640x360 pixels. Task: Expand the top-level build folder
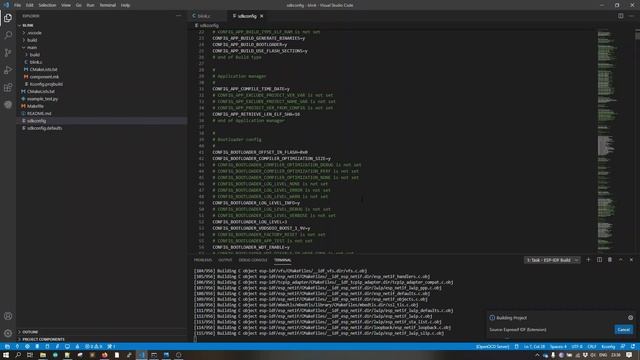click(102, 40)
